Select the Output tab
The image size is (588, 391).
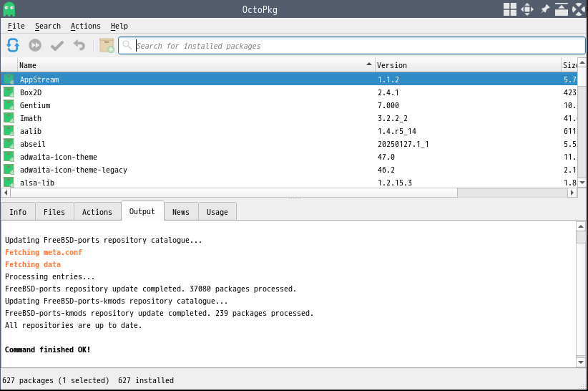point(142,211)
